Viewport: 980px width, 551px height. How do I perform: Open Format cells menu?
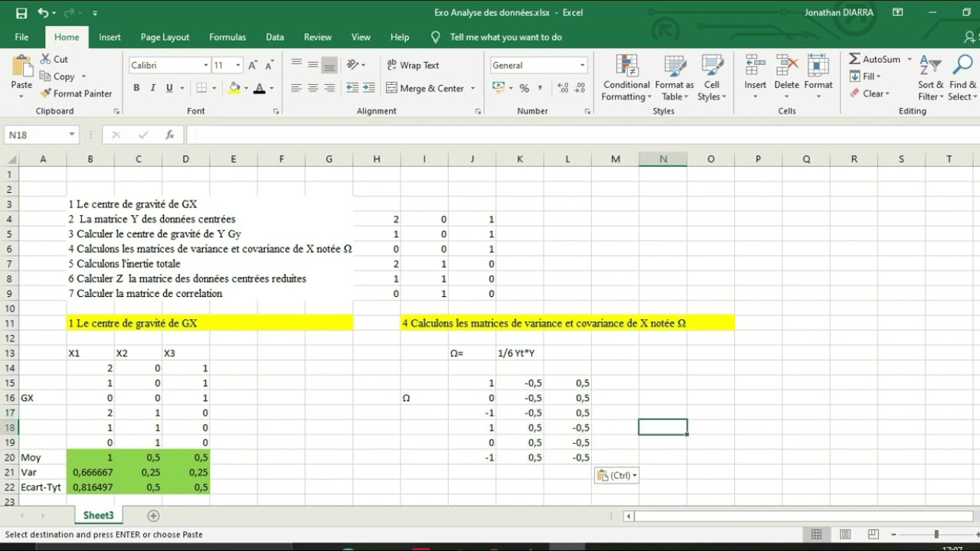pos(818,77)
